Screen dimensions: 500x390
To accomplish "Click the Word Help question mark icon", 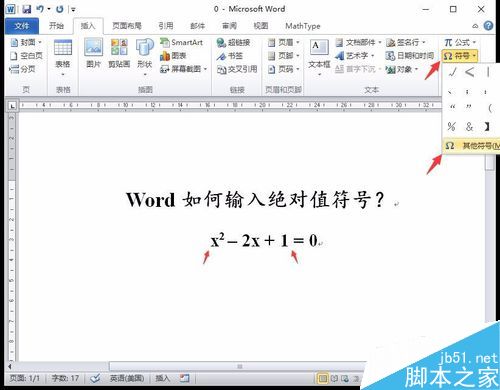I will click(x=488, y=26).
